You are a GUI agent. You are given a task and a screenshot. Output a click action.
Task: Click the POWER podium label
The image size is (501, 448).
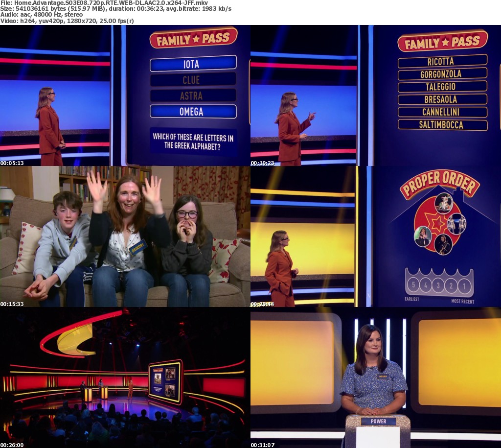tap(378, 421)
